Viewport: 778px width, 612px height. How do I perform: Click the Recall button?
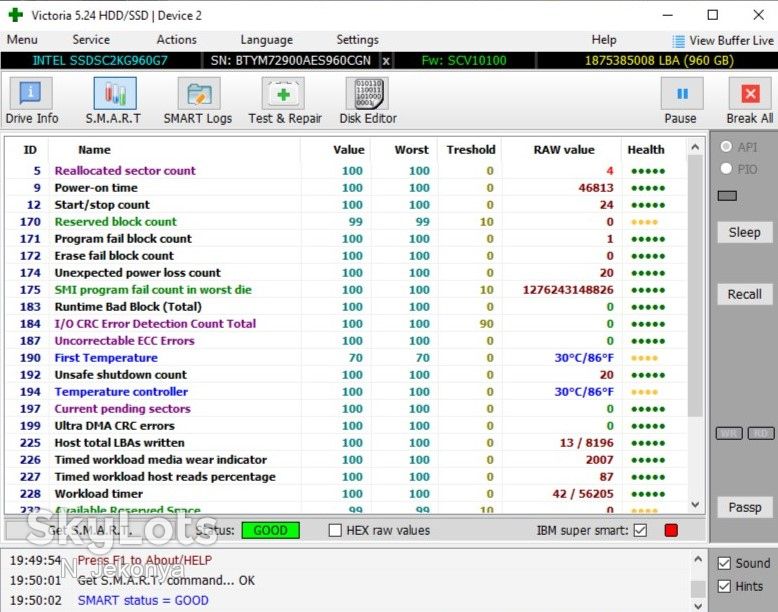click(744, 294)
